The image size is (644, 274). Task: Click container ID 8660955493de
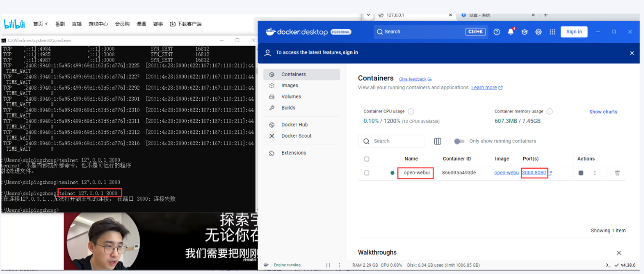[x=459, y=173]
